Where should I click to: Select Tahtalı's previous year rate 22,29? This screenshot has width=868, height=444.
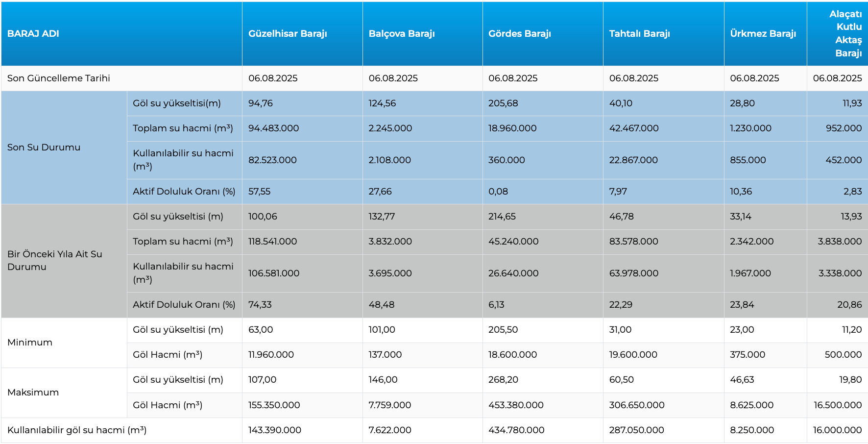[621, 305]
